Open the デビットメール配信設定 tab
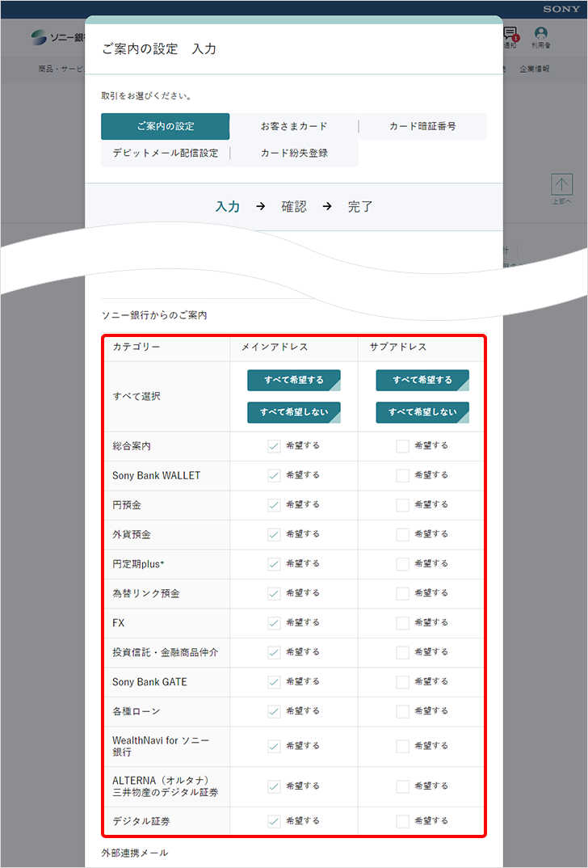 165,153
